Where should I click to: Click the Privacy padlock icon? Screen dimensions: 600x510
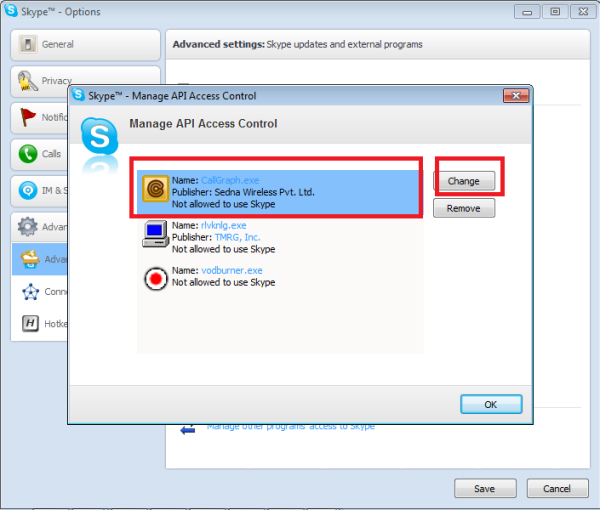(x=27, y=81)
